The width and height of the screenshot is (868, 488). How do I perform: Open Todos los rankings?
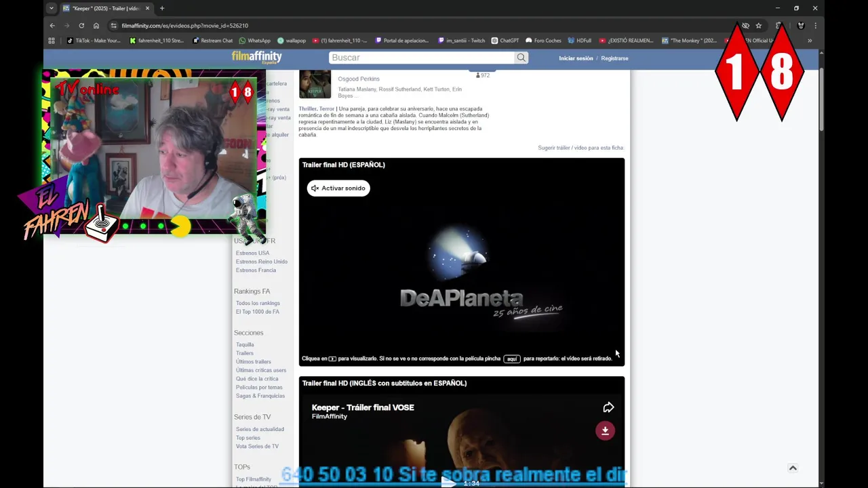click(x=258, y=303)
